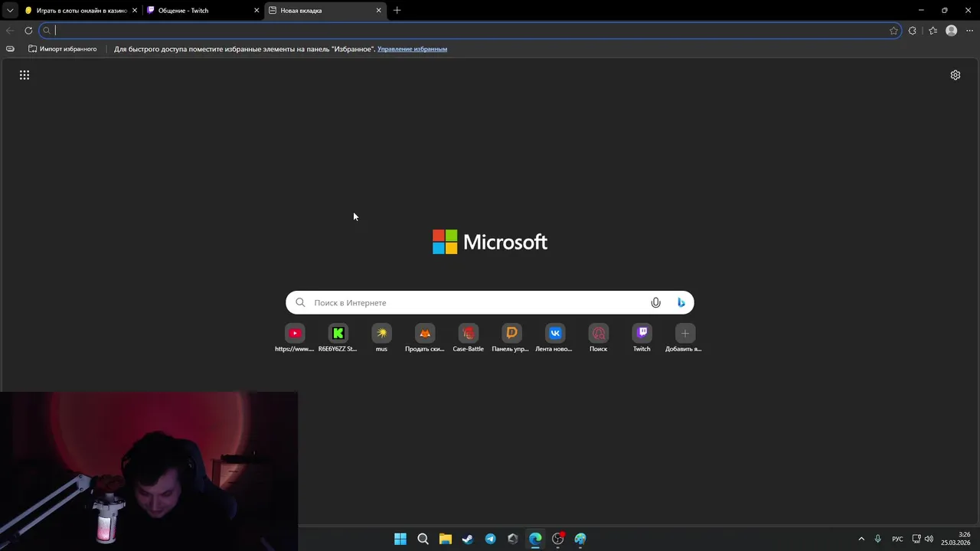
Task: Open the globe palette app on taskbar
Action: click(580, 539)
